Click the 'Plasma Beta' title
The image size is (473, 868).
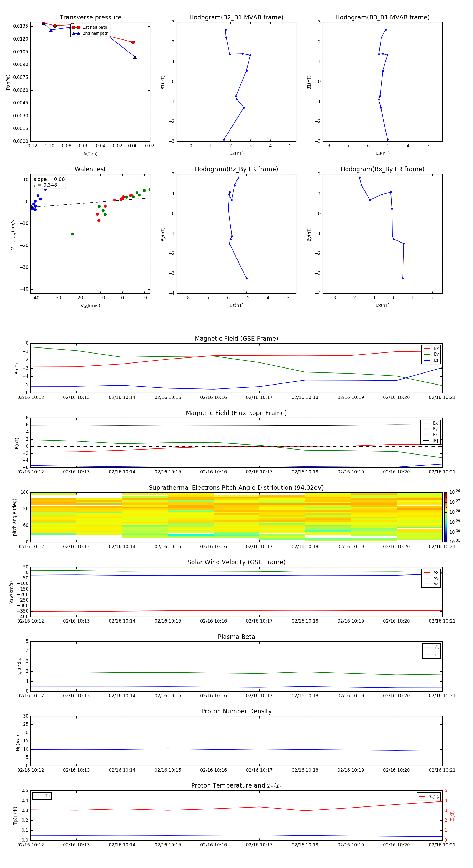[236, 637]
